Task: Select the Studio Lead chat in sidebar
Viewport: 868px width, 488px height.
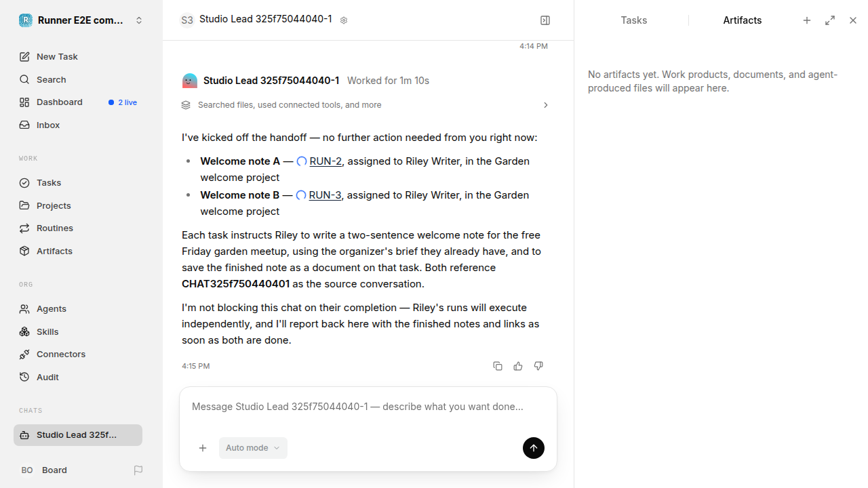Action: click(78, 435)
